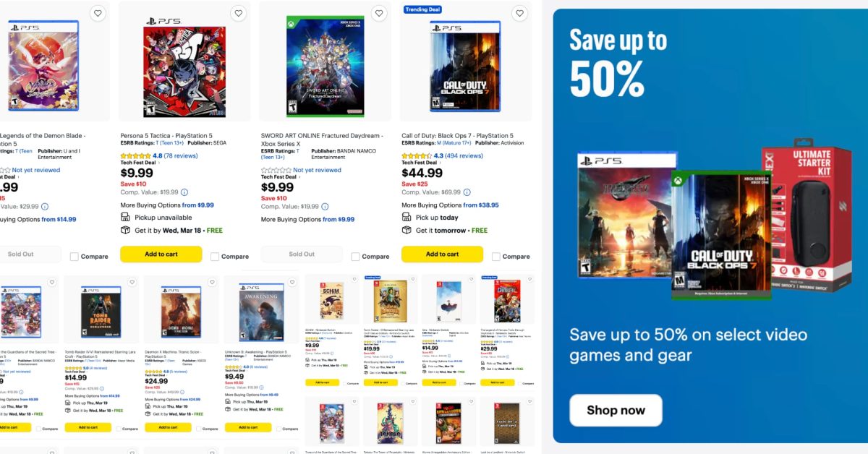Favorite Call of Duty: Black Ops 7

point(519,13)
